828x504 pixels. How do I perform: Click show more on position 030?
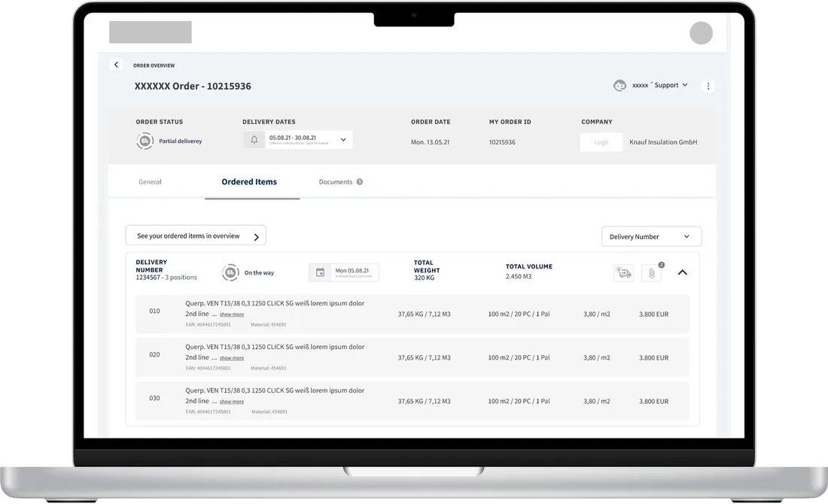pos(232,402)
